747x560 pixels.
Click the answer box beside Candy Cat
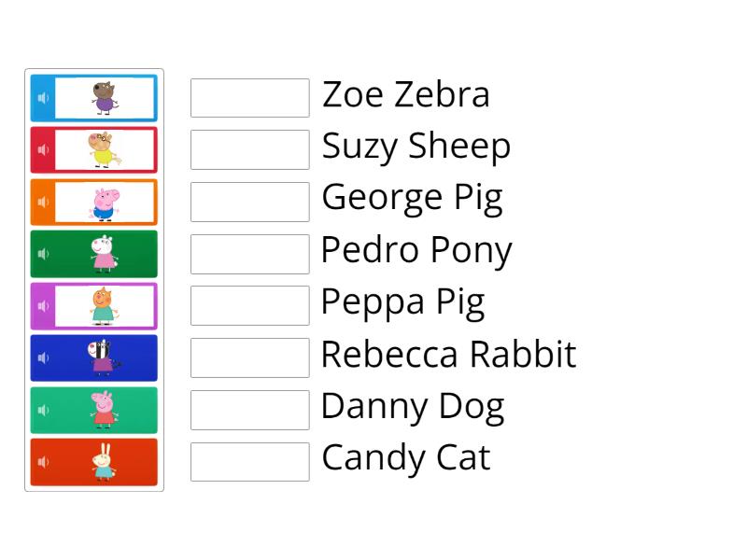pos(249,458)
